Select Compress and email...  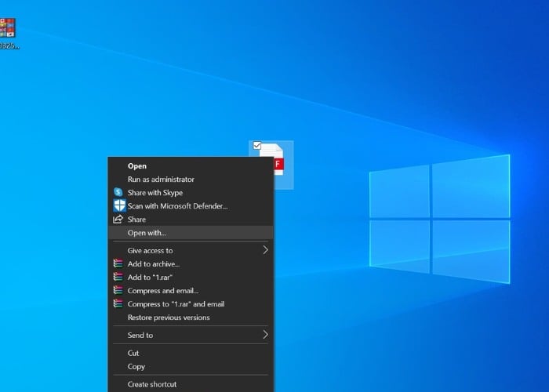pyautogui.click(x=191, y=291)
